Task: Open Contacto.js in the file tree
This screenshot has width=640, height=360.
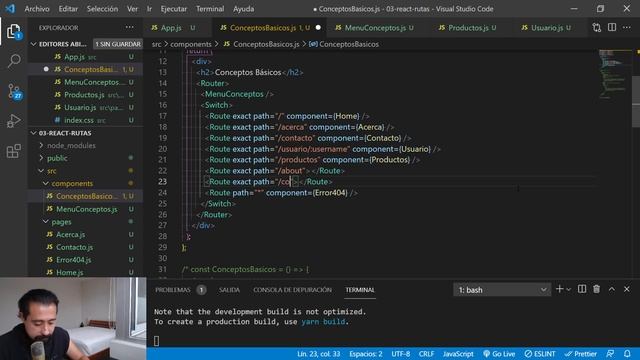Action: (74, 247)
